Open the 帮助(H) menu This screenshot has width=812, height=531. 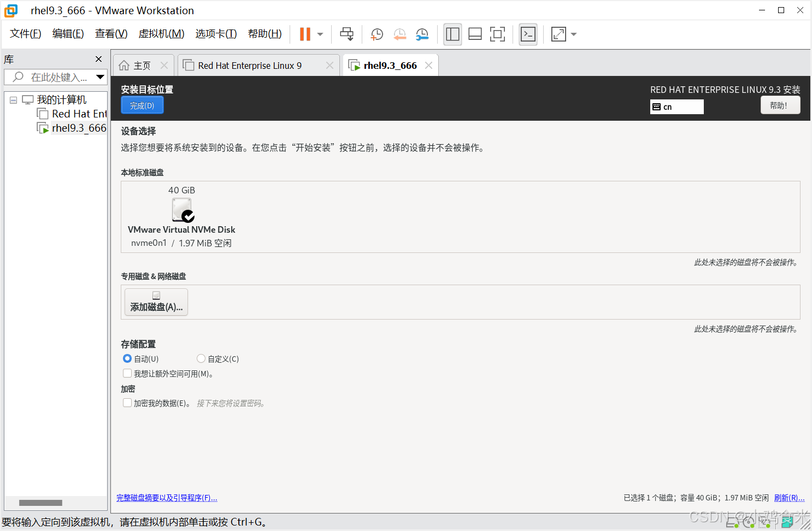(265, 34)
